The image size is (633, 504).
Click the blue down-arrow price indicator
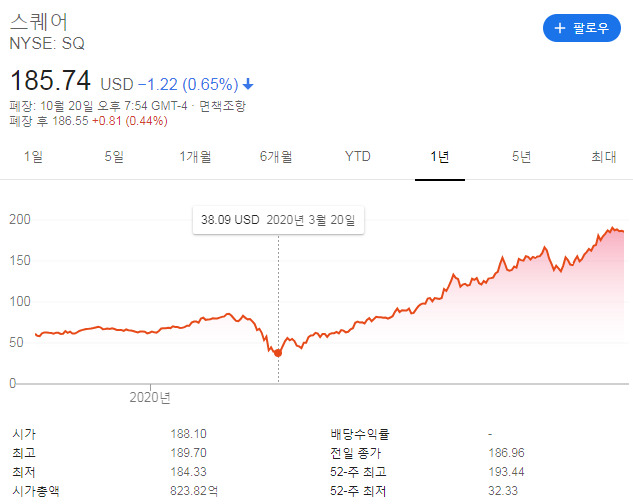click(248, 84)
